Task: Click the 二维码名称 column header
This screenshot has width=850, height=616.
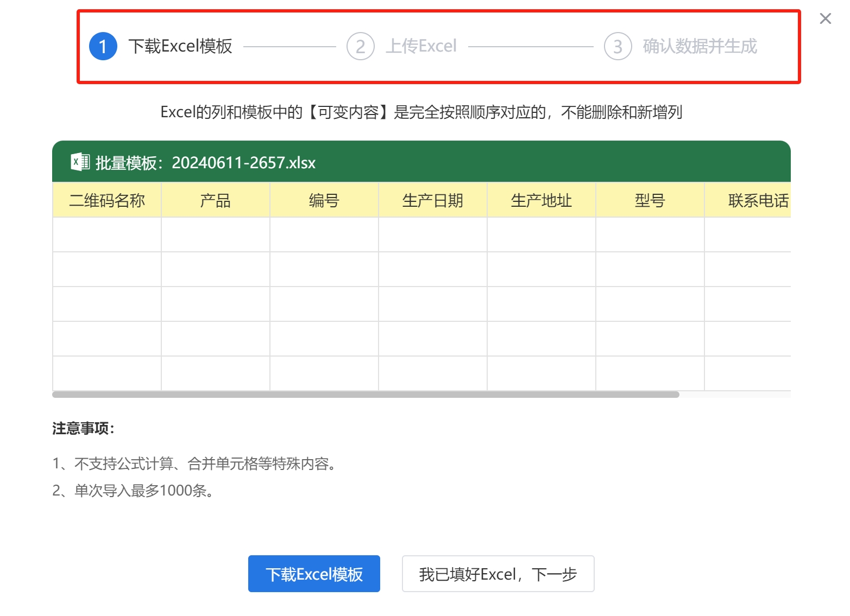Action: [x=107, y=201]
